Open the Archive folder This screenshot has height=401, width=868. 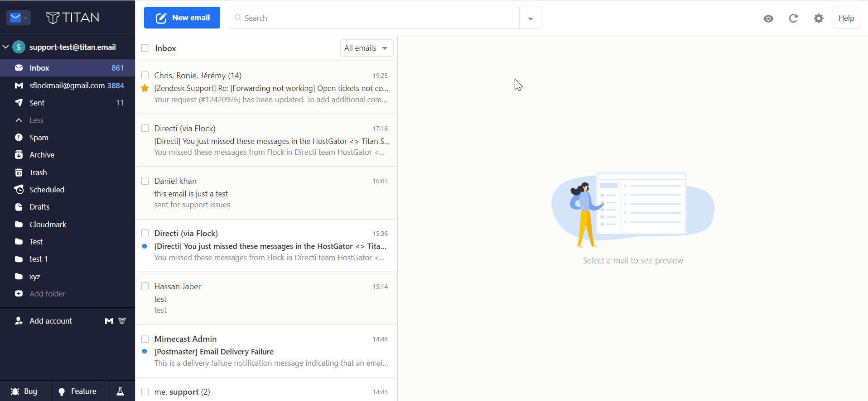pyautogui.click(x=68, y=155)
